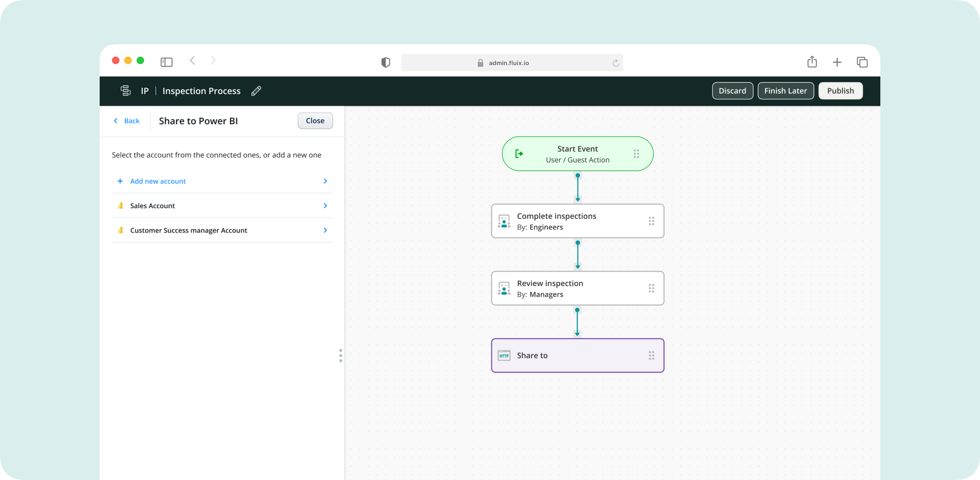The height and width of the screenshot is (480, 980).
Task: Click the HTTP icon on Share to step
Action: coord(504,355)
